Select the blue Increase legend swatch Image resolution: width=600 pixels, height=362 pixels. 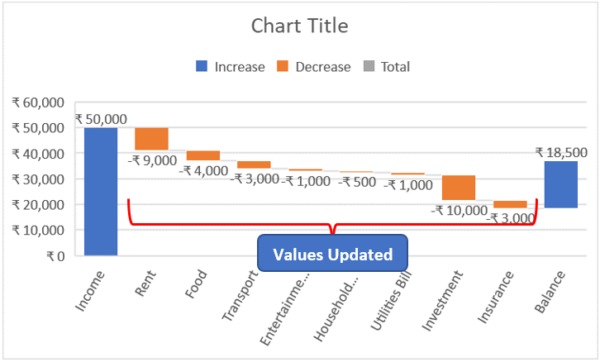202,66
